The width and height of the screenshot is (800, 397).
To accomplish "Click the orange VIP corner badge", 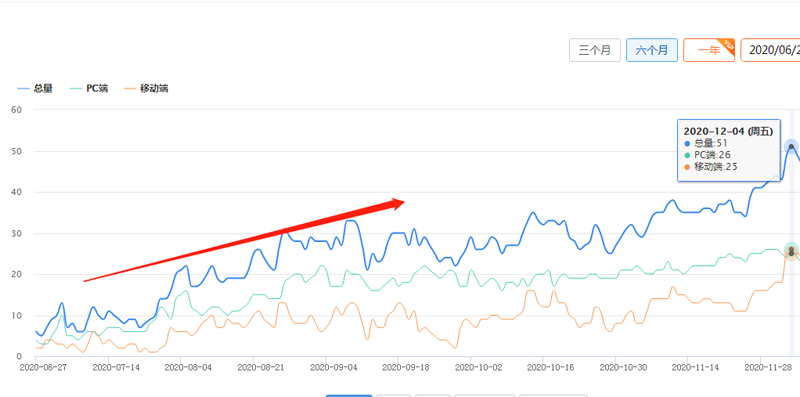I will (728, 45).
